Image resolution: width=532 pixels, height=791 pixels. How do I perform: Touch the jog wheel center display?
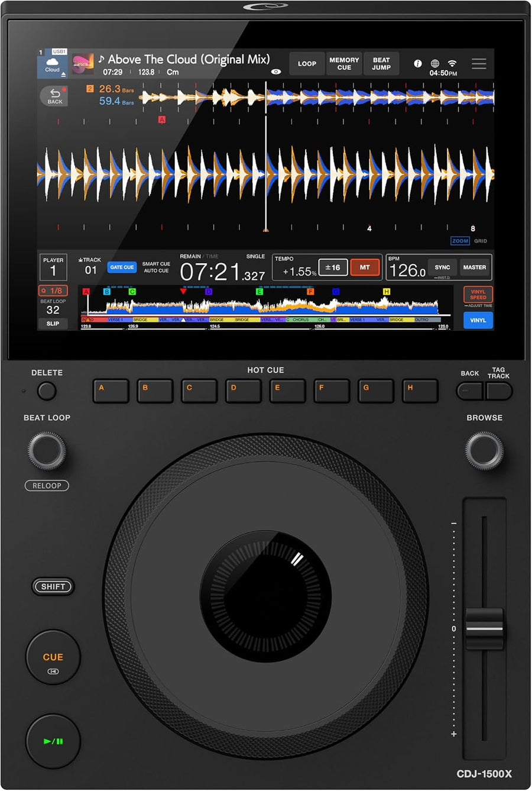click(266, 596)
